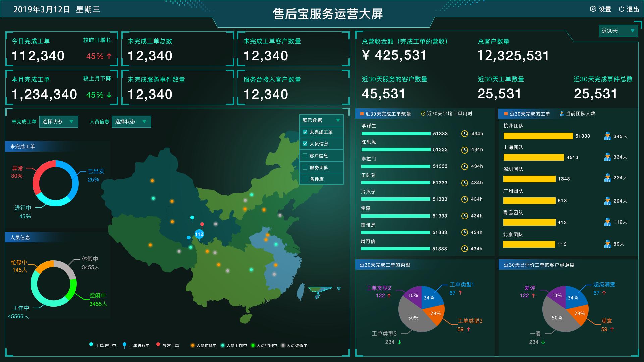This screenshot has width=644, height=362.
Task: Uncheck the 人员信息 checkbox
Action: 305,144
